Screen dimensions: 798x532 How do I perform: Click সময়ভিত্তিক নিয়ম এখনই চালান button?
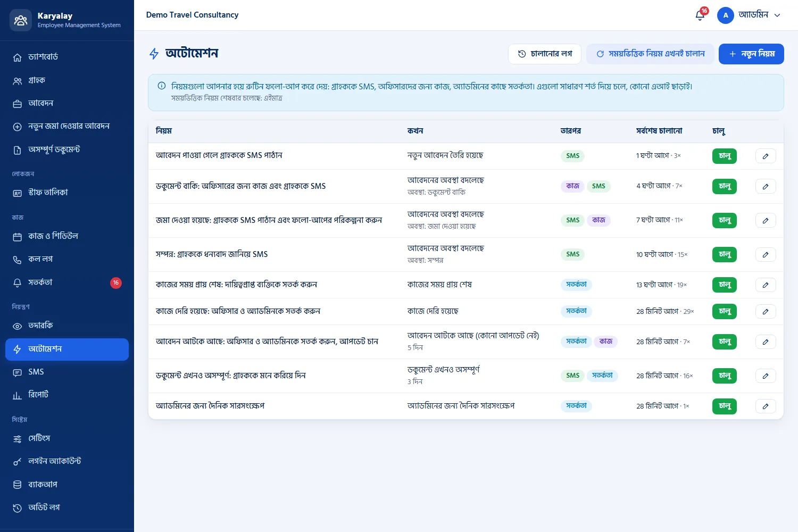(x=650, y=54)
